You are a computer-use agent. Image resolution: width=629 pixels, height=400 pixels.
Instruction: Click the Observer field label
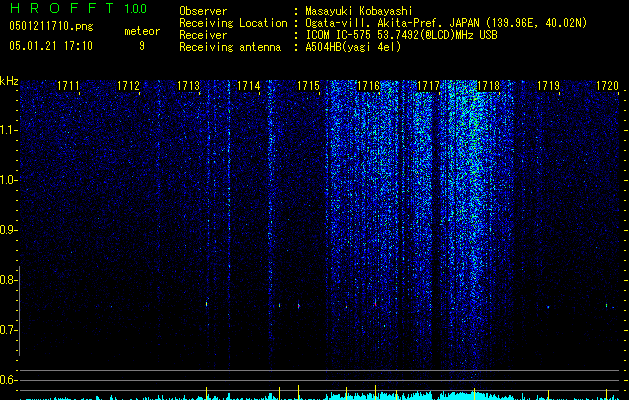point(203,11)
